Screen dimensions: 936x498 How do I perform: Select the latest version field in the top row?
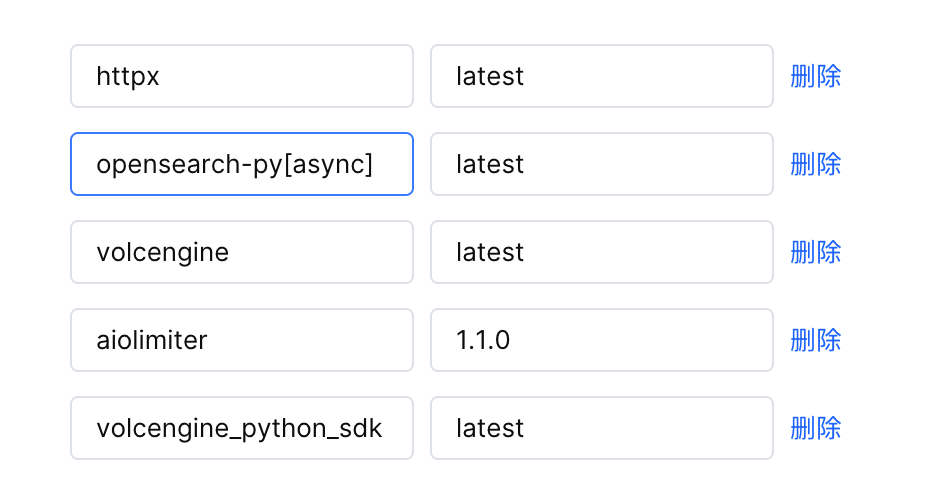tap(601, 76)
